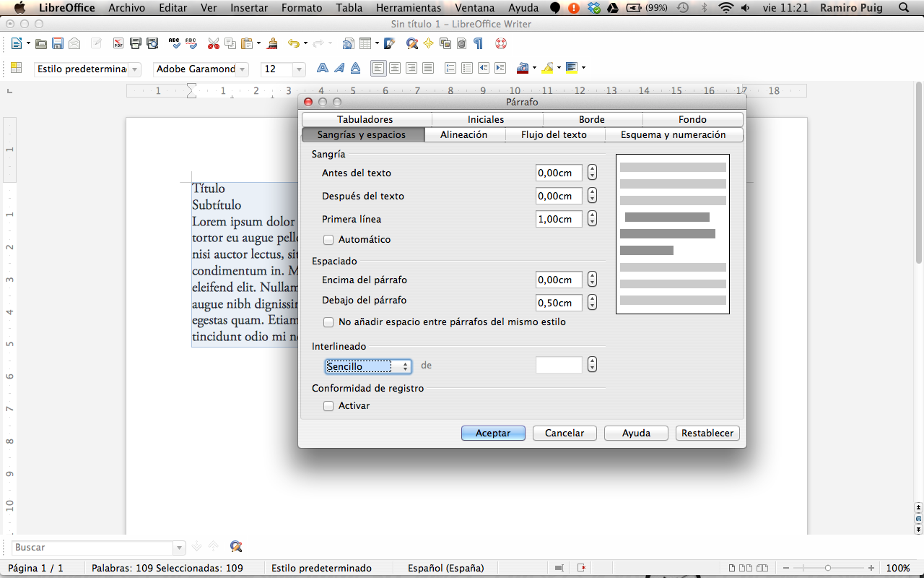The width and height of the screenshot is (924, 578).
Task: Activate Conformidad de registro
Action: pyautogui.click(x=328, y=405)
